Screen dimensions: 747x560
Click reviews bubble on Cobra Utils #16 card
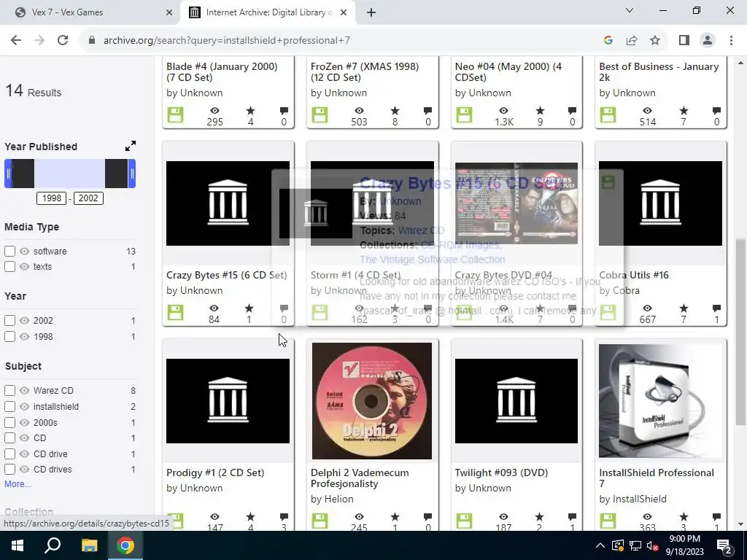pyautogui.click(x=716, y=308)
